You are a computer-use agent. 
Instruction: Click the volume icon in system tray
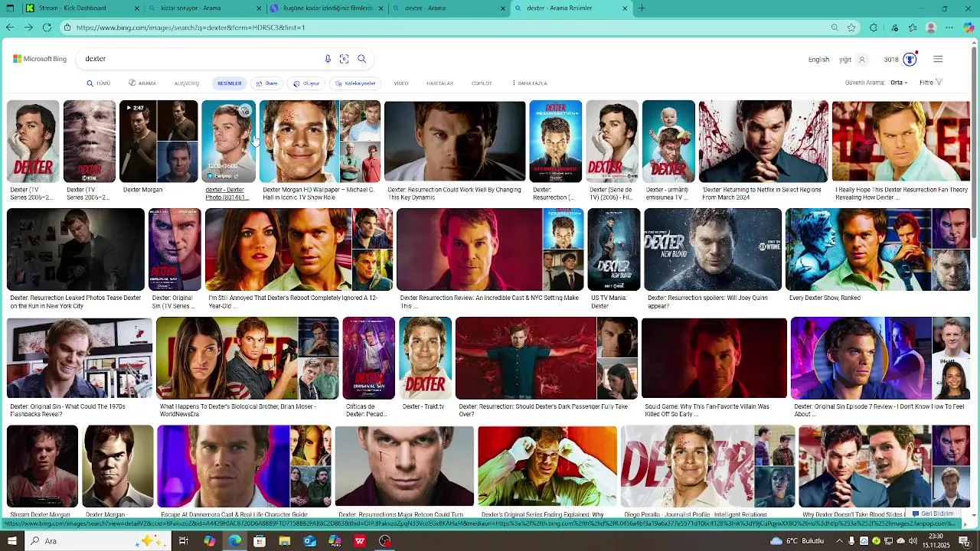pyautogui.click(x=912, y=541)
